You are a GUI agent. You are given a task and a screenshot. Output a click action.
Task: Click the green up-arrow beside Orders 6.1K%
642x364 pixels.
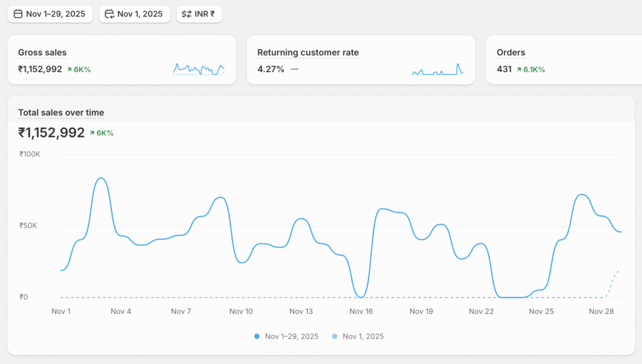point(519,70)
